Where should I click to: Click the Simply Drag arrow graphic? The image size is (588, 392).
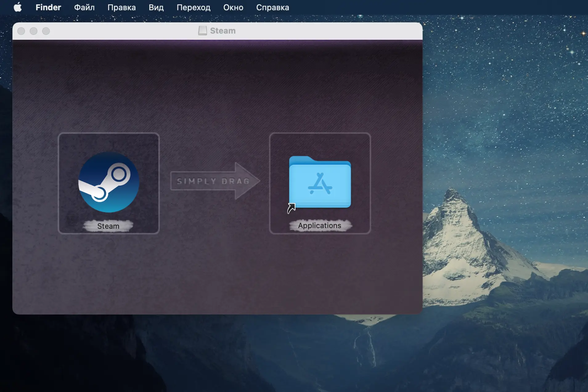215,181
